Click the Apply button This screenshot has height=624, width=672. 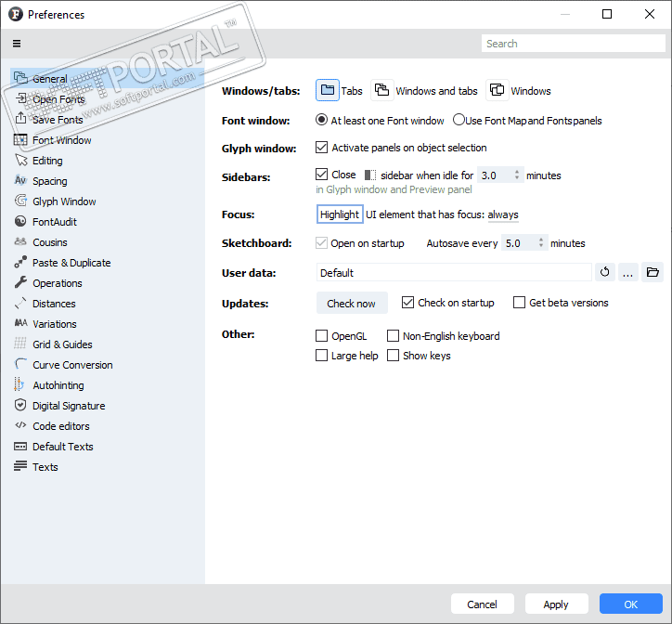tap(556, 604)
